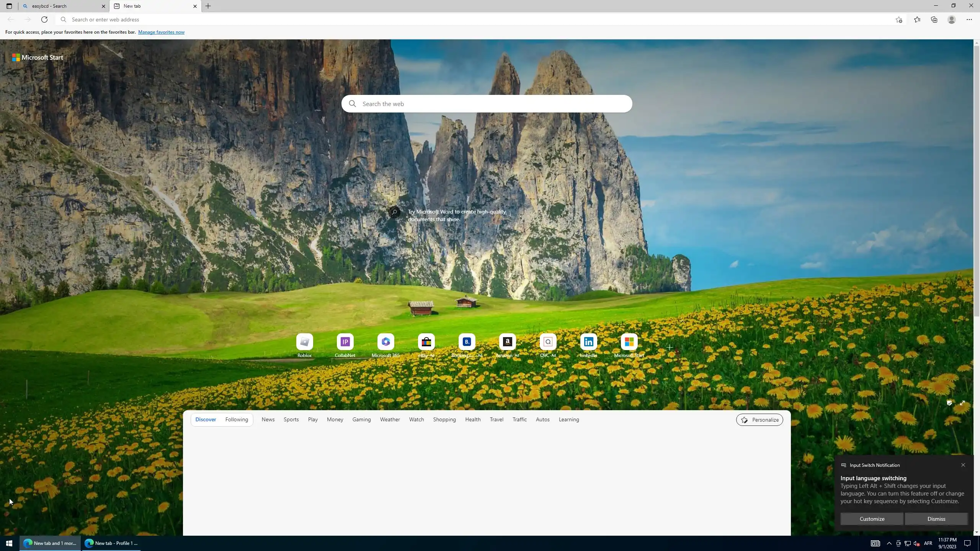The width and height of the screenshot is (980, 551).
Task: Show hidden system tray icons
Action: tap(889, 543)
